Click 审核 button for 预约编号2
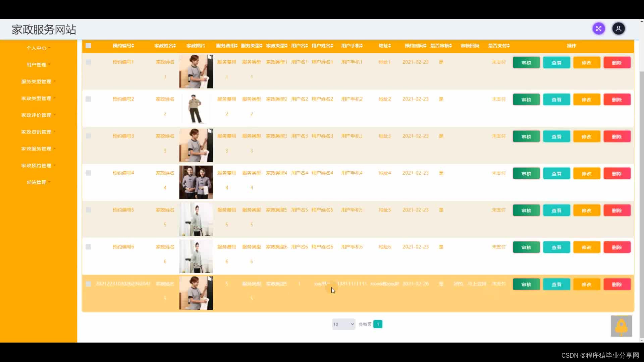644x362 pixels. point(526,100)
